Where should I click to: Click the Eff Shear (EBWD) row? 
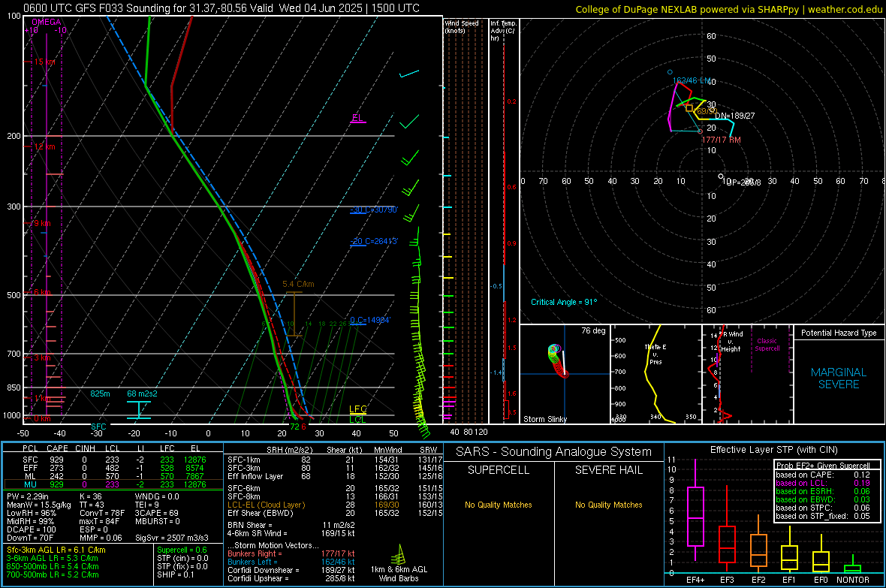[335, 513]
